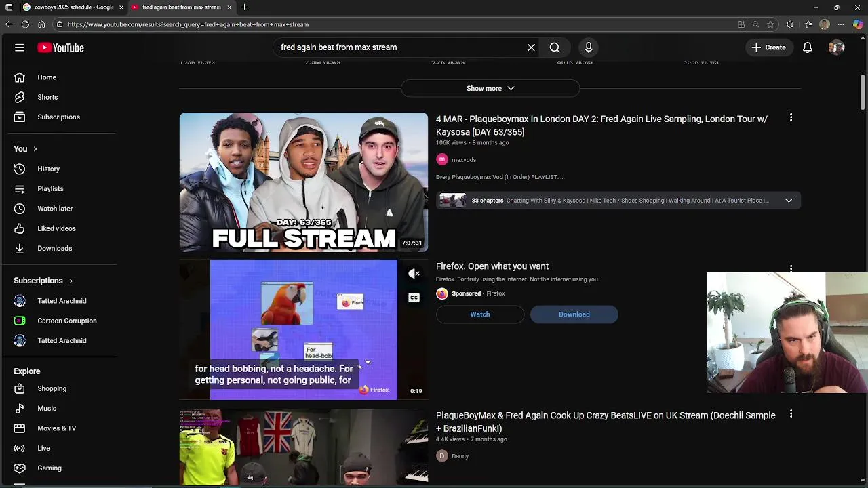The width and height of the screenshot is (868, 488).
Task: Close the cowboys 2025 schedule tab
Action: (x=121, y=7)
